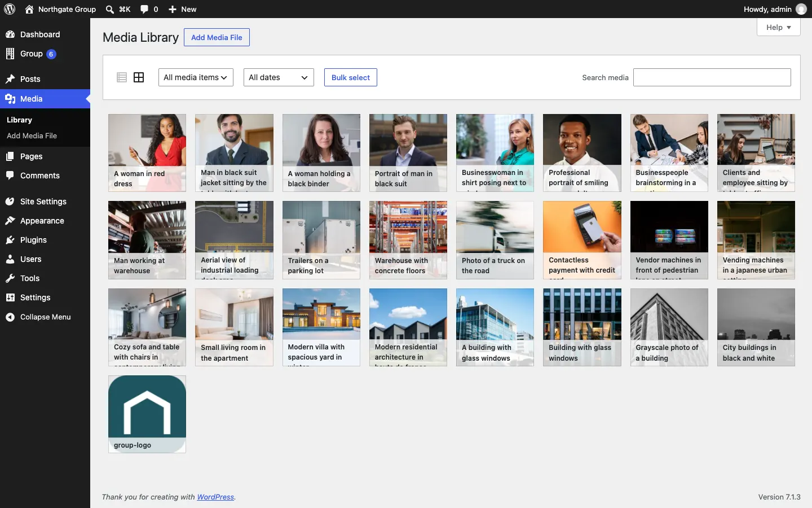Expand the Help panel
The width and height of the screenshot is (812, 508).
779,27
